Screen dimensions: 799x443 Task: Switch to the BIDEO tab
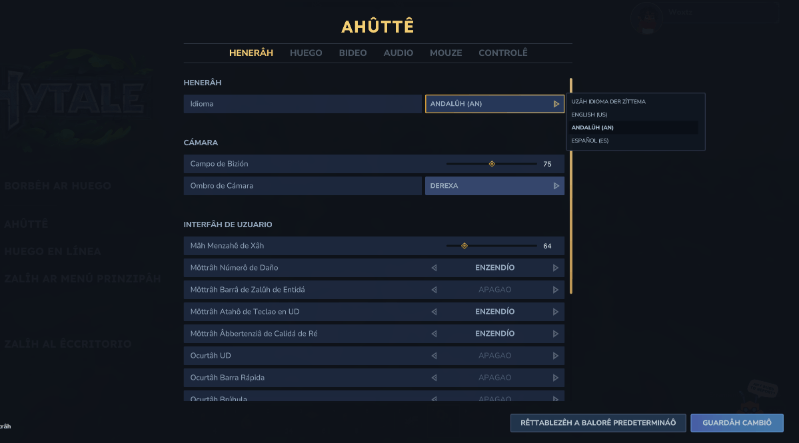[x=352, y=52]
